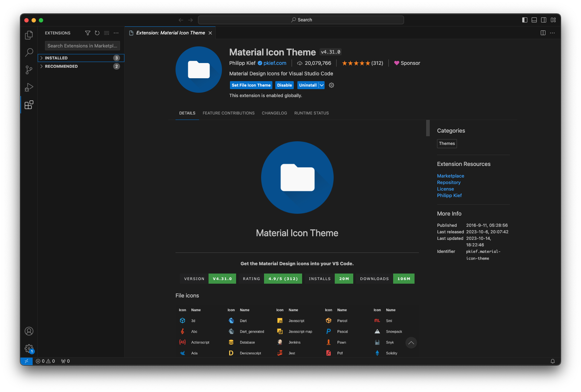Open the Marketplace resource link
This screenshot has width=581, height=392.
click(450, 176)
